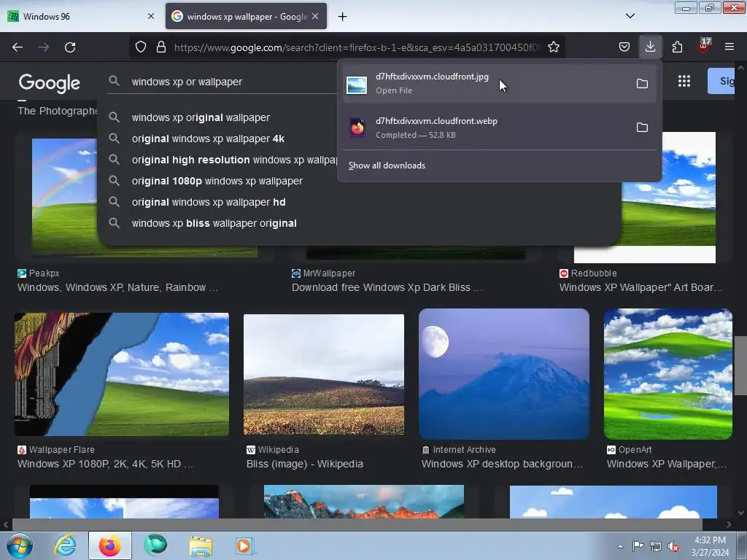The height and width of the screenshot is (560, 747).
Task: Click Windows, Windows XP, Nature, Rainbow caption
Action: 117,287
